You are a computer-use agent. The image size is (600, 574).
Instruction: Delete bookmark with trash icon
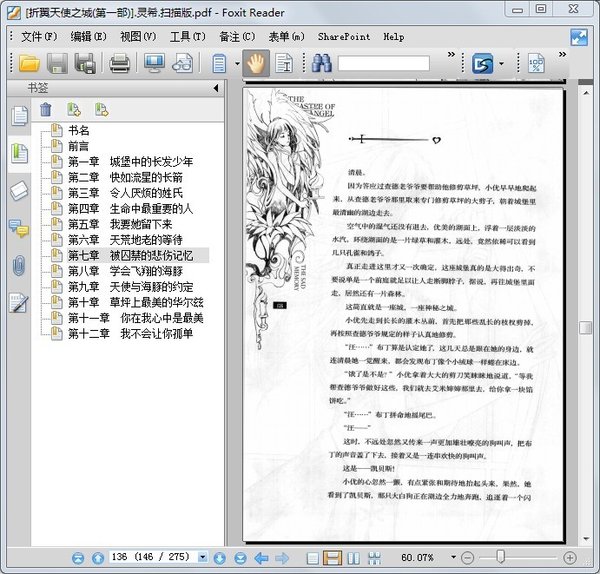[46, 110]
